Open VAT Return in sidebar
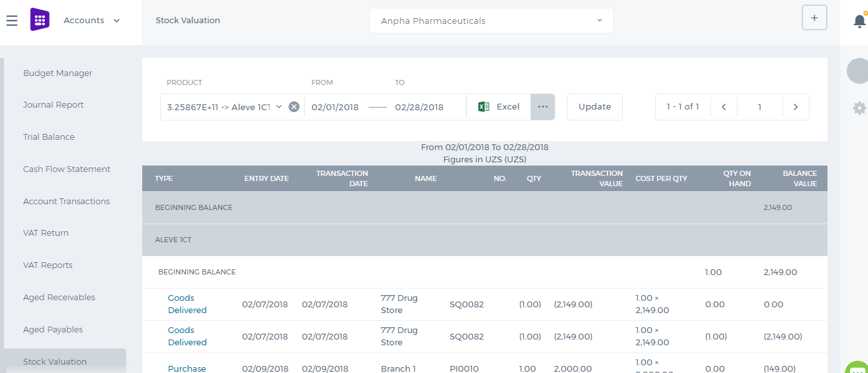 (46, 233)
